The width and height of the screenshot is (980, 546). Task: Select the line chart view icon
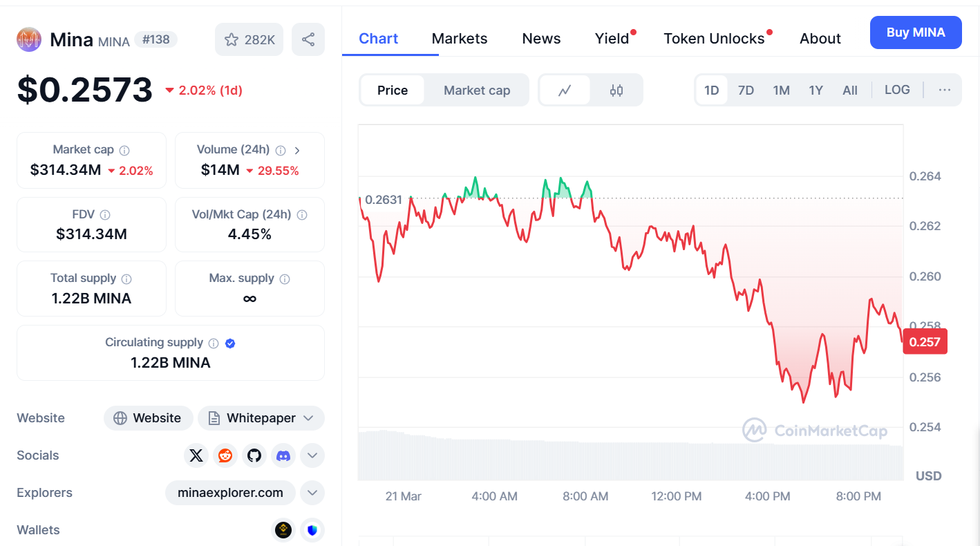pyautogui.click(x=565, y=91)
